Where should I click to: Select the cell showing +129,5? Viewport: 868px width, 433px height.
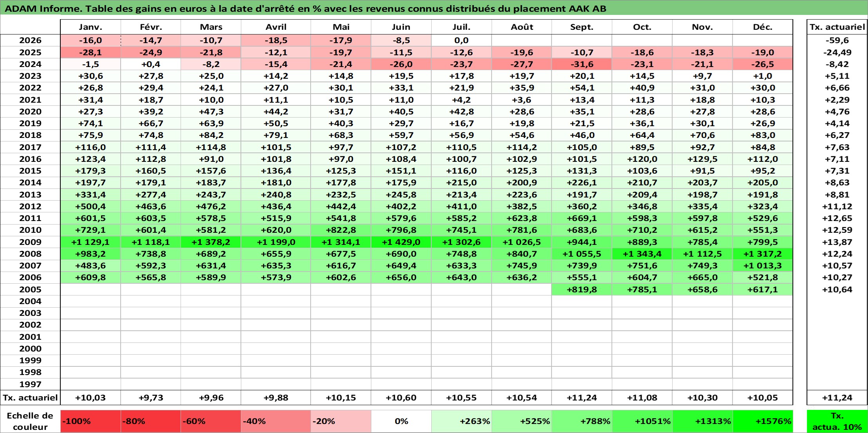coord(702,159)
